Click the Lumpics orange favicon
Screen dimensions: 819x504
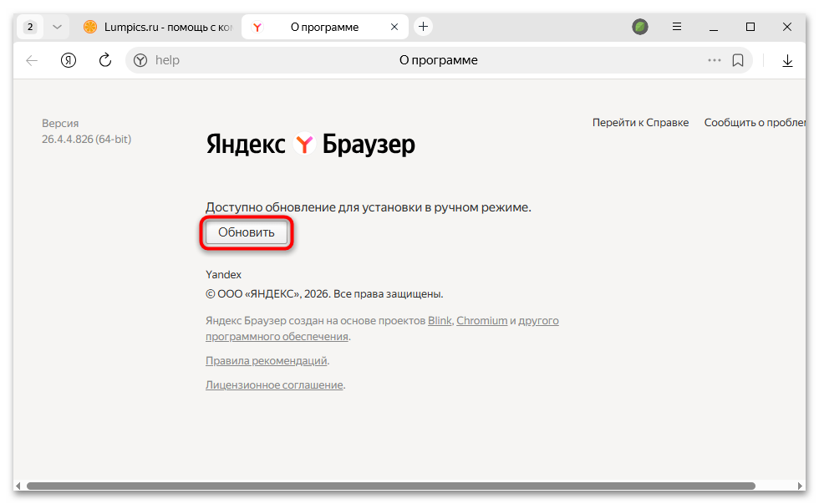point(90,27)
